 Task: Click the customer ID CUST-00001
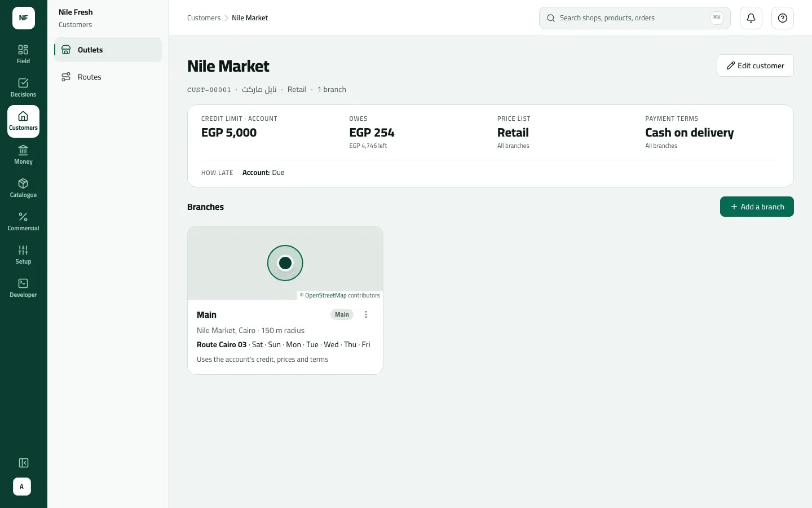coord(209,90)
